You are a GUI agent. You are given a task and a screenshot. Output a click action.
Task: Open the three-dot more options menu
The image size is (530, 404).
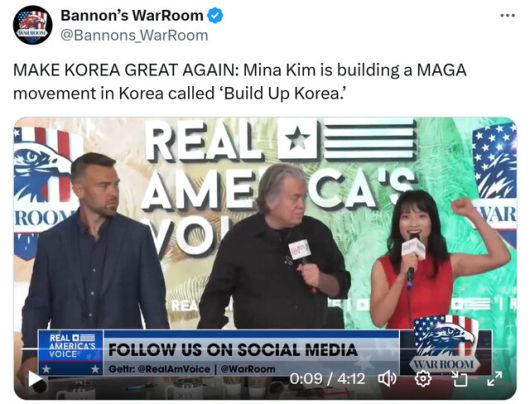508,15
